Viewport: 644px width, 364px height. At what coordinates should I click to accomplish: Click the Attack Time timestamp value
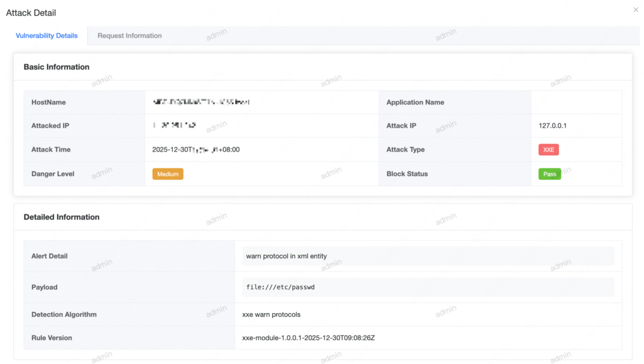[x=196, y=150]
